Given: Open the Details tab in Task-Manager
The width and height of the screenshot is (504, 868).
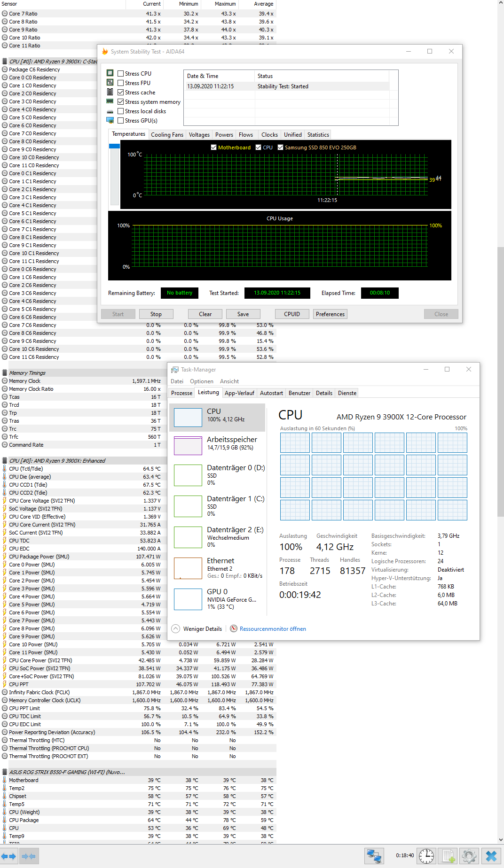Looking at the screenshot, I should (324, 393).
